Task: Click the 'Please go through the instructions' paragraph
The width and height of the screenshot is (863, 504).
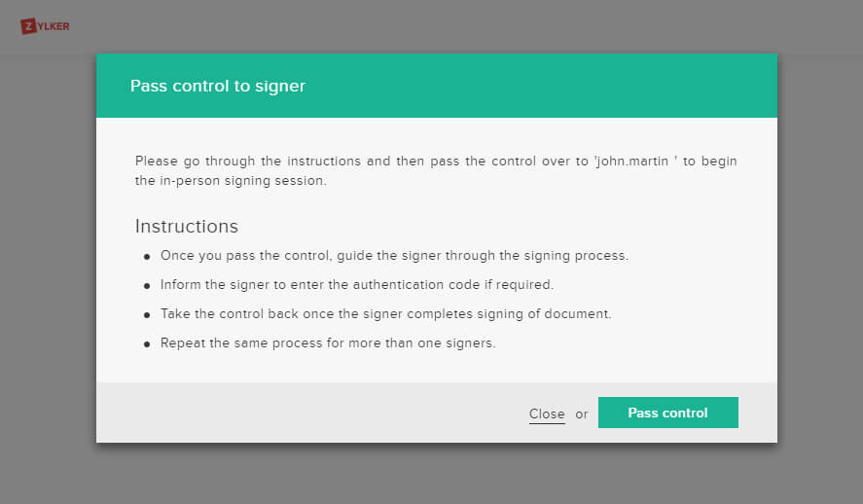Action: [292, 161]
